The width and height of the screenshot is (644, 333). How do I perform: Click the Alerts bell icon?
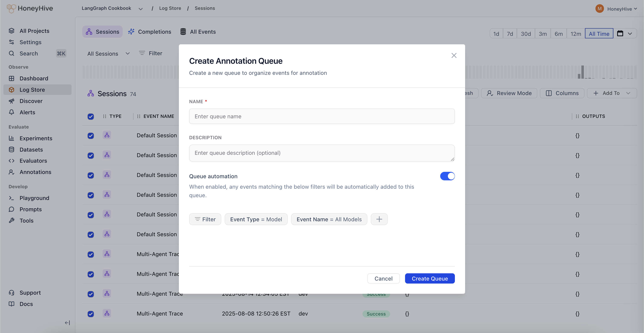point(11,112)
